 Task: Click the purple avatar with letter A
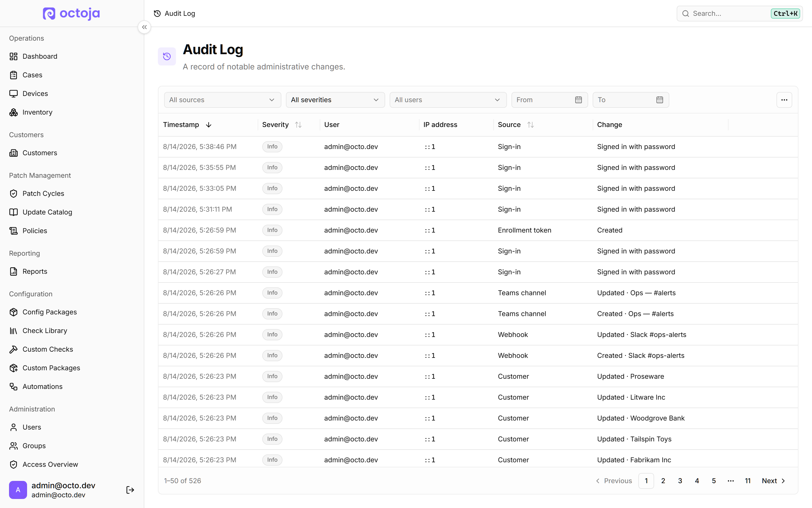(18, 490)
